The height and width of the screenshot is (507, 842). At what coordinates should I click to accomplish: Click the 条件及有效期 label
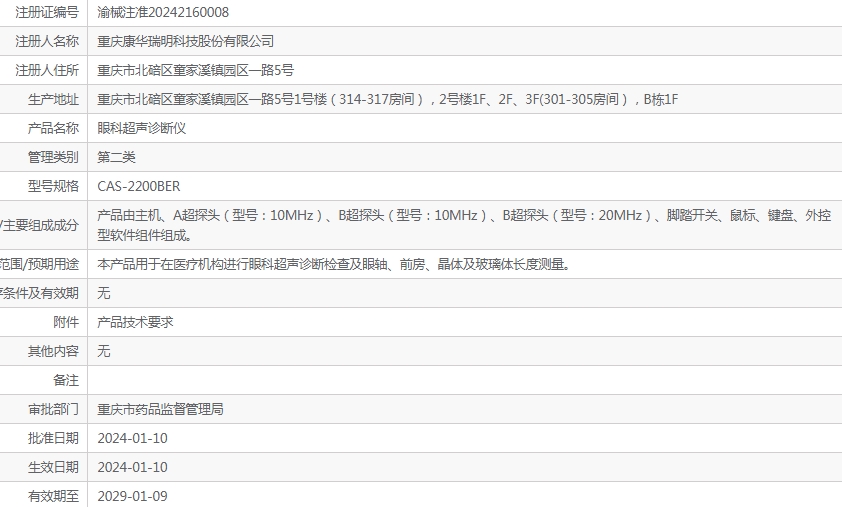39,293
